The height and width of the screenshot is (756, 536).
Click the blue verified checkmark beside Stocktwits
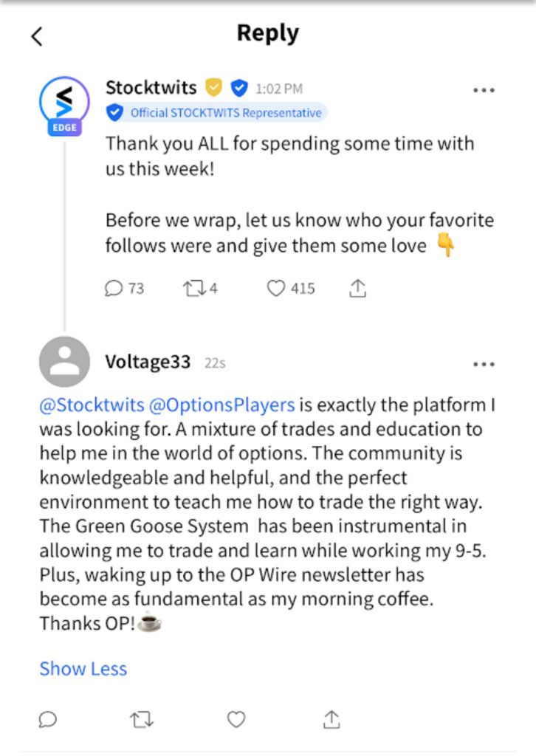point(238,89)
